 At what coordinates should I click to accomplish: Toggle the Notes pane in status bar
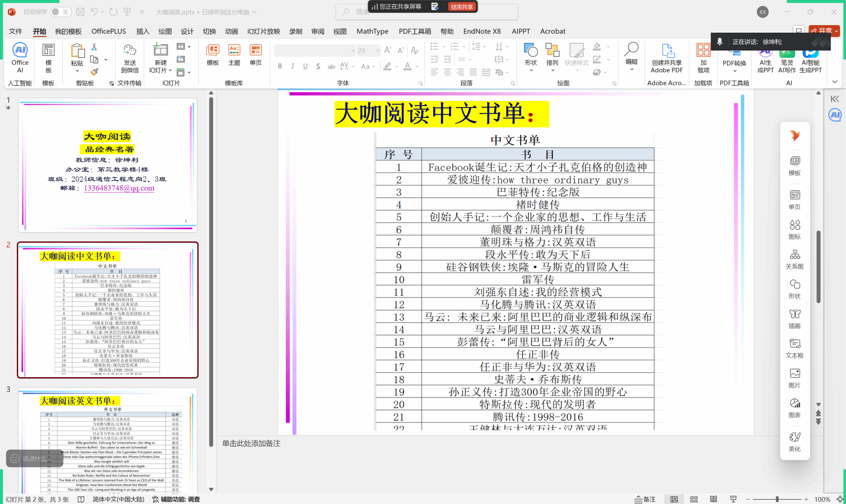point(645,499)
